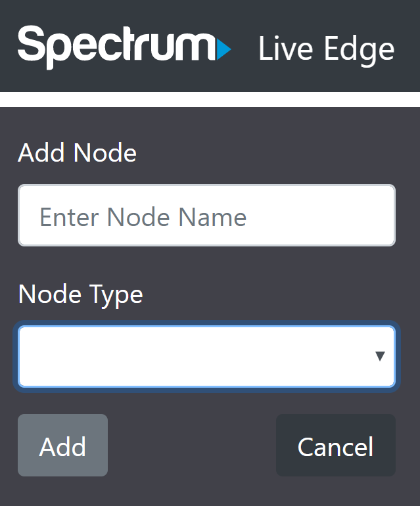The image size is (420, 506).
Task: Focus the Enter Node Name field
Action: pyautogui.click(x=206, y=216)
